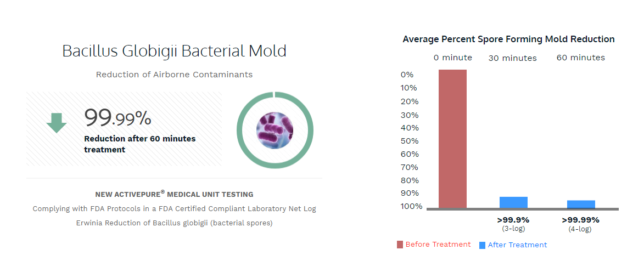Click the chart title about Mold Reduction
644x278 pixels.
508,39
